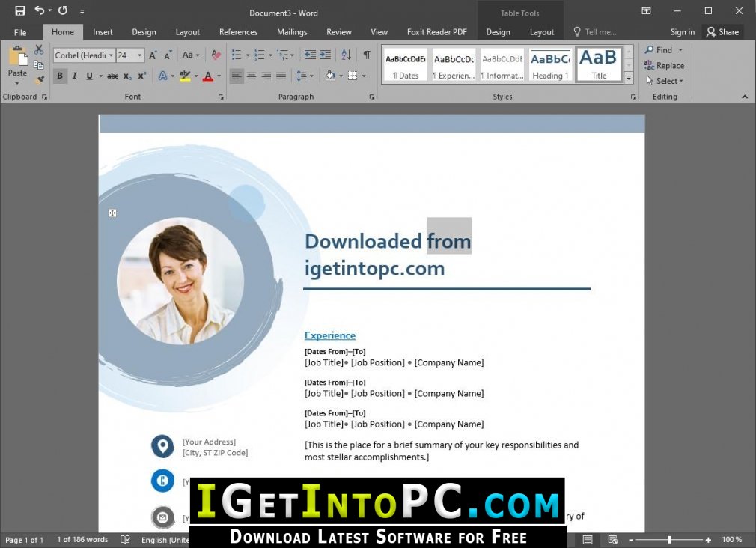Click Sign in
The height and width of the screenshot is (548, 756).
pos(682,32)
